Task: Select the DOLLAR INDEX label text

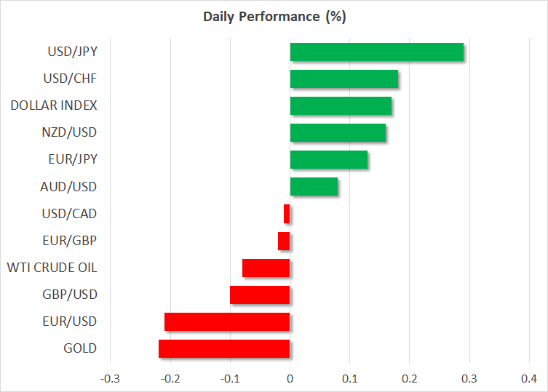Action: 54,105
